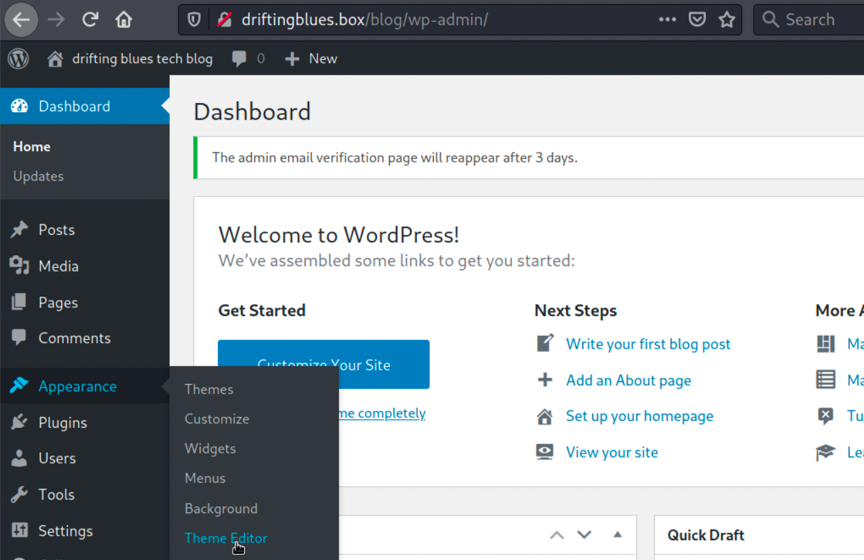Viewport: 864px width, 560px height.
Task: Click Write your first blog post link
Action: point(648,344)
